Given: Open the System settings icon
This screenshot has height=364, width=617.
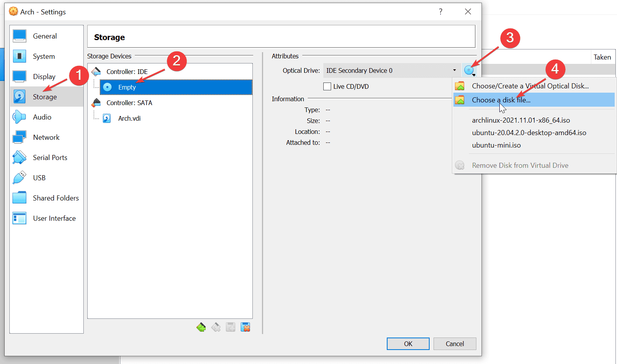Looking at the screenshot, I should (x=19, y=56).
